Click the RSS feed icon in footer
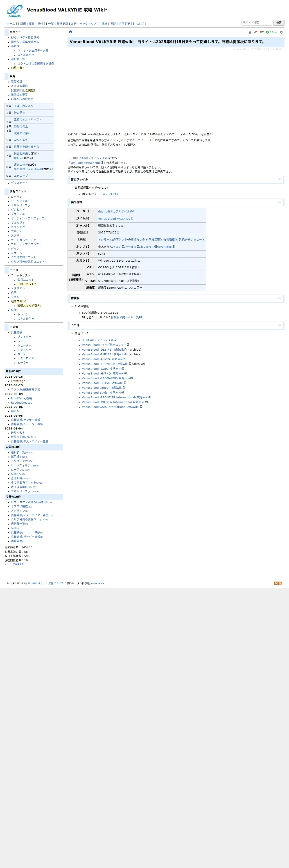This screenshot has width=289, height=868. click(x=278, y=583)
